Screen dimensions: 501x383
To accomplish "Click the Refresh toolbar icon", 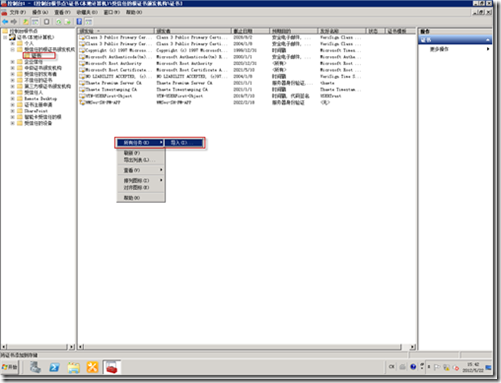I will (59, 22).
